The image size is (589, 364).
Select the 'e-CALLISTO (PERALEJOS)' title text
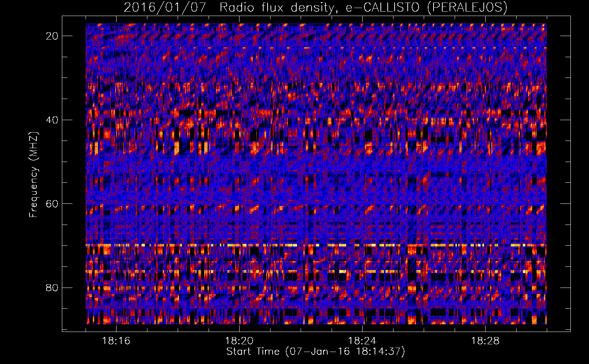click(426, 7)
